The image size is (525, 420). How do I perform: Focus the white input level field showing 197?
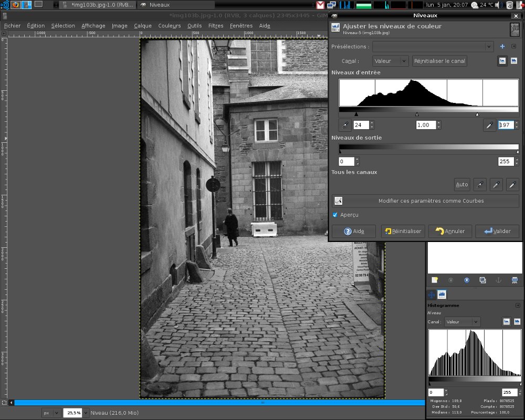(506, 125)
